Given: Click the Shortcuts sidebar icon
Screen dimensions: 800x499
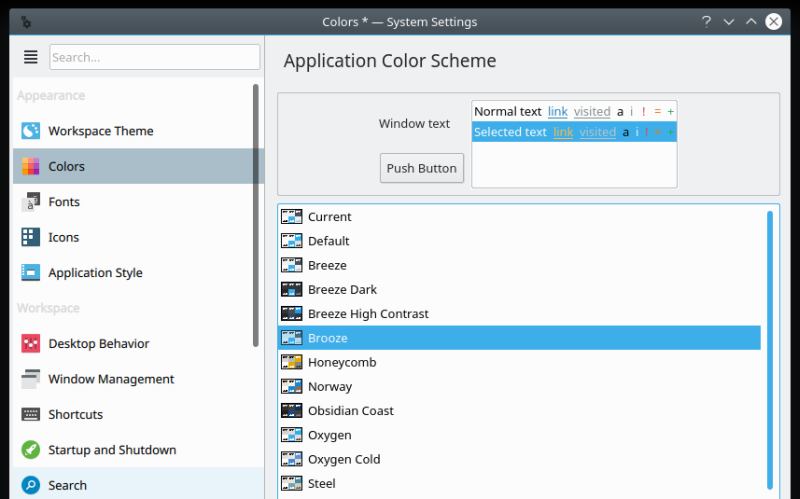Looking at the screenshot, I should coord(31,415).
